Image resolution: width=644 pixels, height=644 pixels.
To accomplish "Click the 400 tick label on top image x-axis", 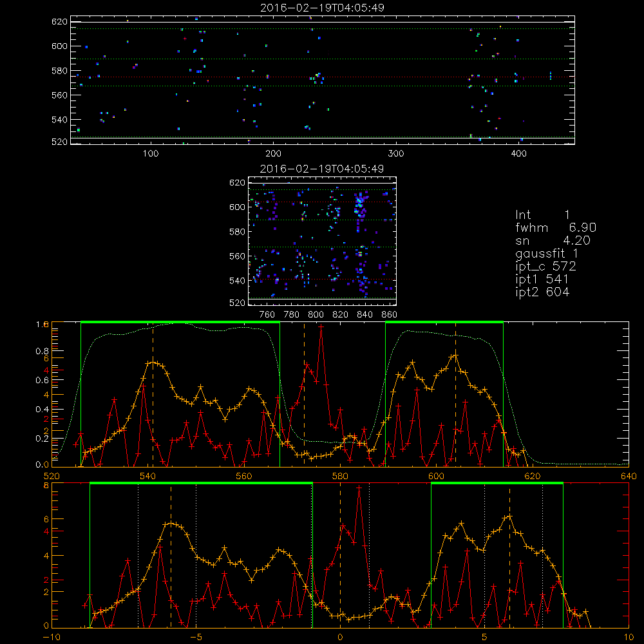I will (518, 154).
